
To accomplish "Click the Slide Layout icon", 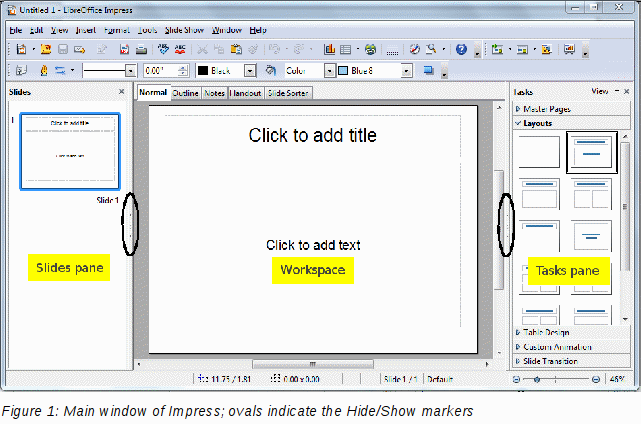I will (522, 50).
